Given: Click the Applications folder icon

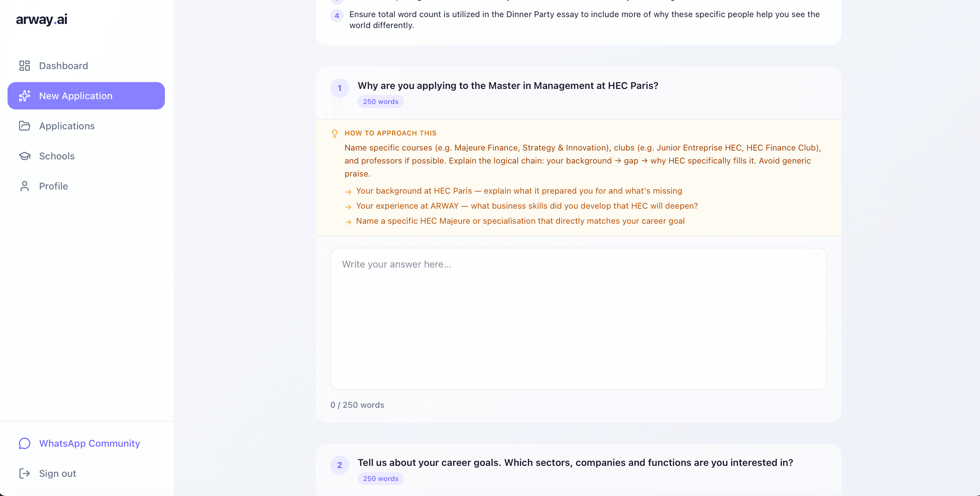Looking at the screenshot, I should pos(25,126).
